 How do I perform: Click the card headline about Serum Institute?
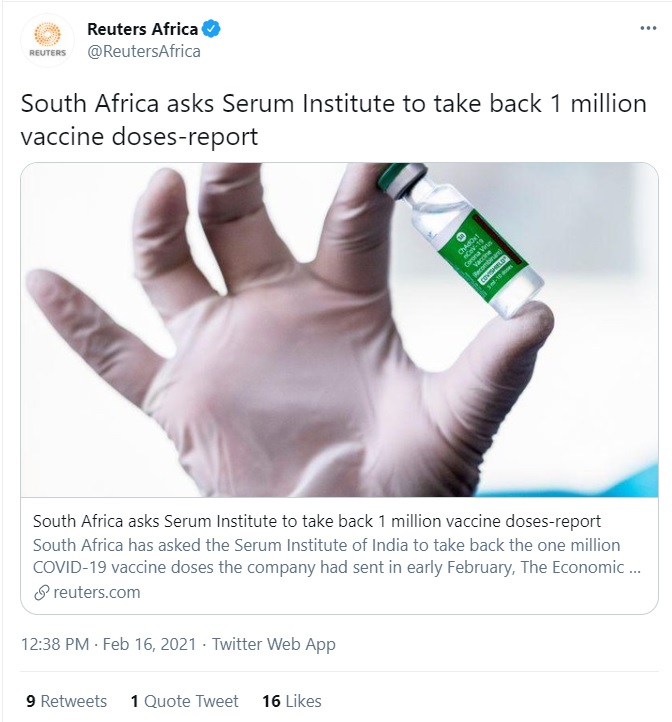[x=317, y=521]
